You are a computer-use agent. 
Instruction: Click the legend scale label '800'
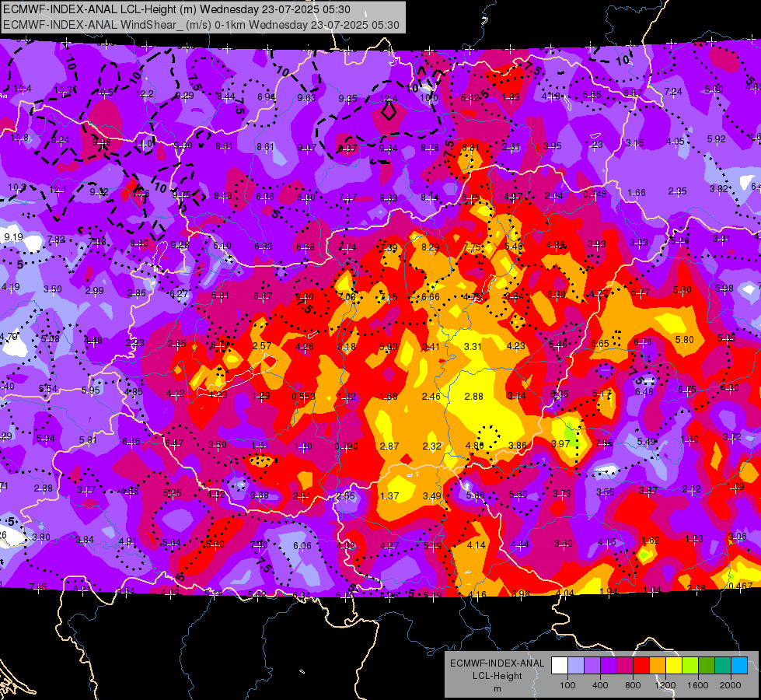coord(633,685)
